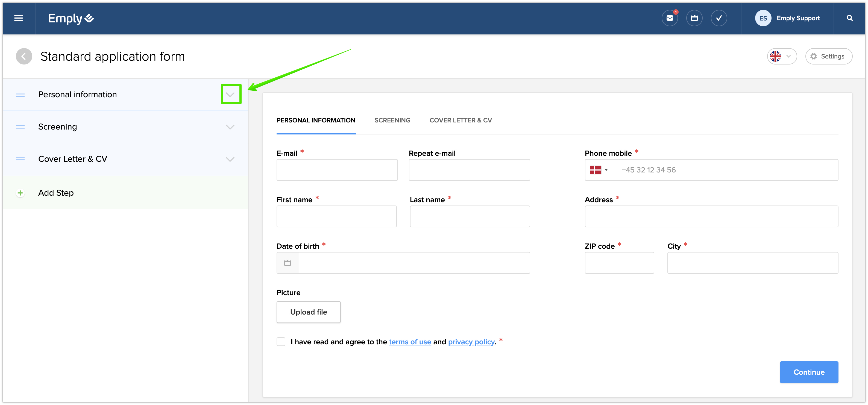This screenshot has width=868, height=405.
Task: Expand the Personal information step
Action: 230,95
